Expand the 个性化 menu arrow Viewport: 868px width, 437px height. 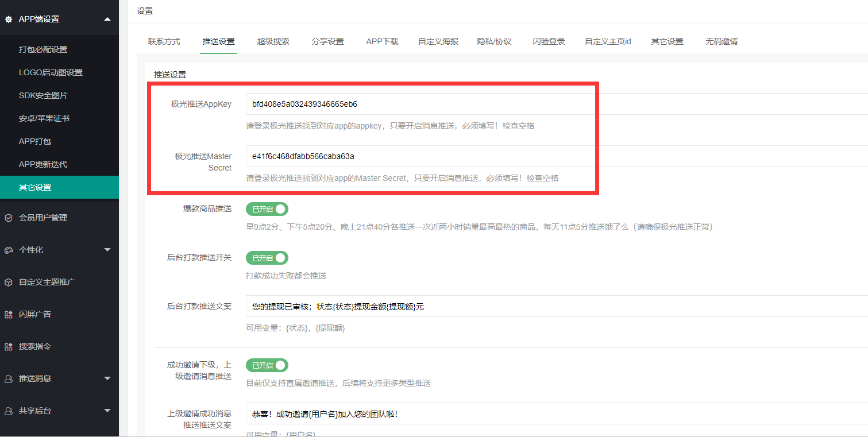[107, 250]
